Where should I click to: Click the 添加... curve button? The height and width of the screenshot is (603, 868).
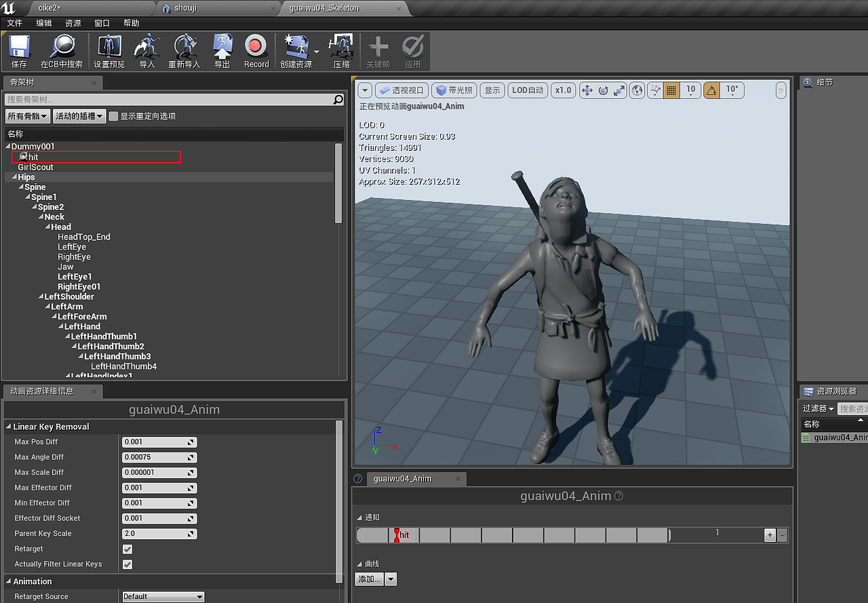point(370,579)
